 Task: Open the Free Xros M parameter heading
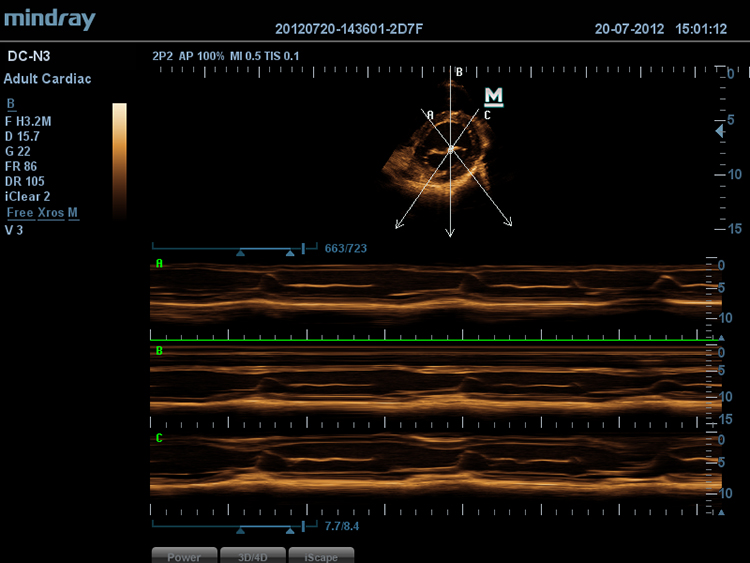[42, 214]
